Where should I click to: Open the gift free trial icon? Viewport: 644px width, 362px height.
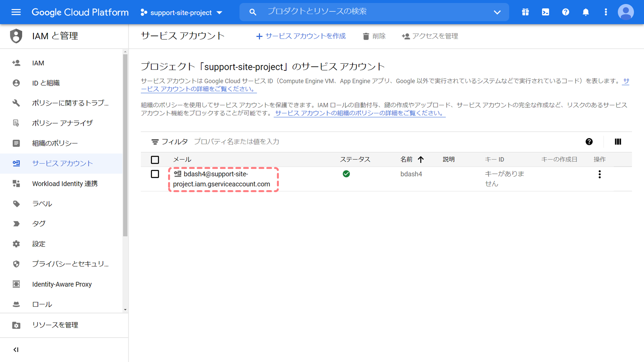(525, 12)
